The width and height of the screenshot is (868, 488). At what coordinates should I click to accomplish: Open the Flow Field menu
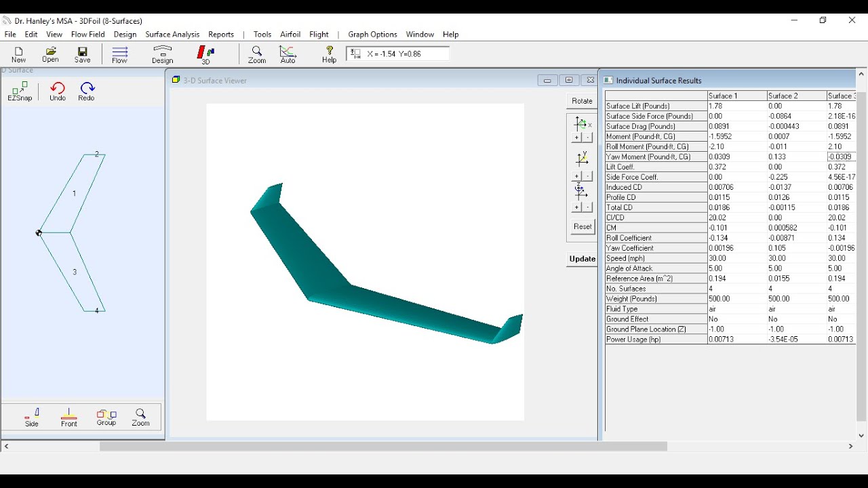click(88, 35)
